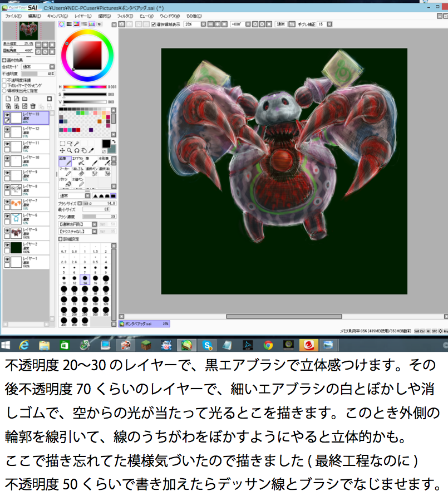This screenshot has width=448, height=496.
Task: Select the move layer tool
Action: tap(62, 150)
